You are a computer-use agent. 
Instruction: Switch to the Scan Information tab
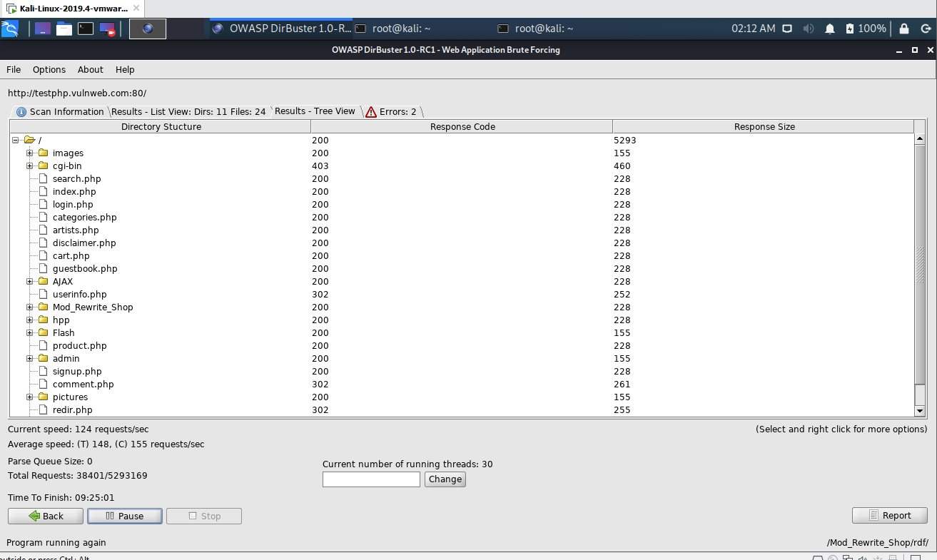pos(60,111)
